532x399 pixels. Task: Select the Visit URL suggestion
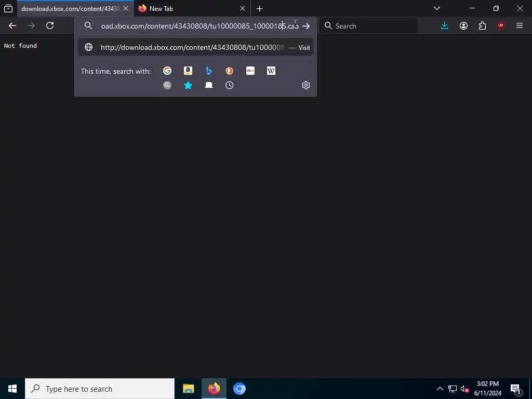click(x=196, y=47)
